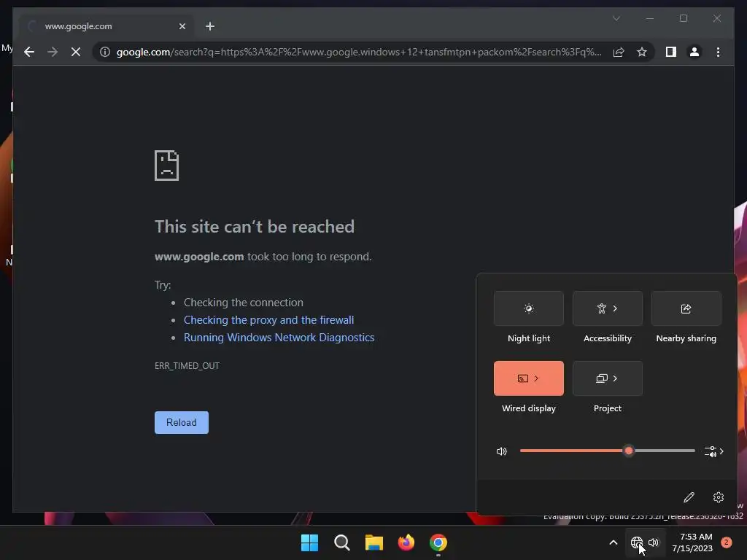
Task: Click Chrome's forward navigation arrow
Action: click(53, 52)
